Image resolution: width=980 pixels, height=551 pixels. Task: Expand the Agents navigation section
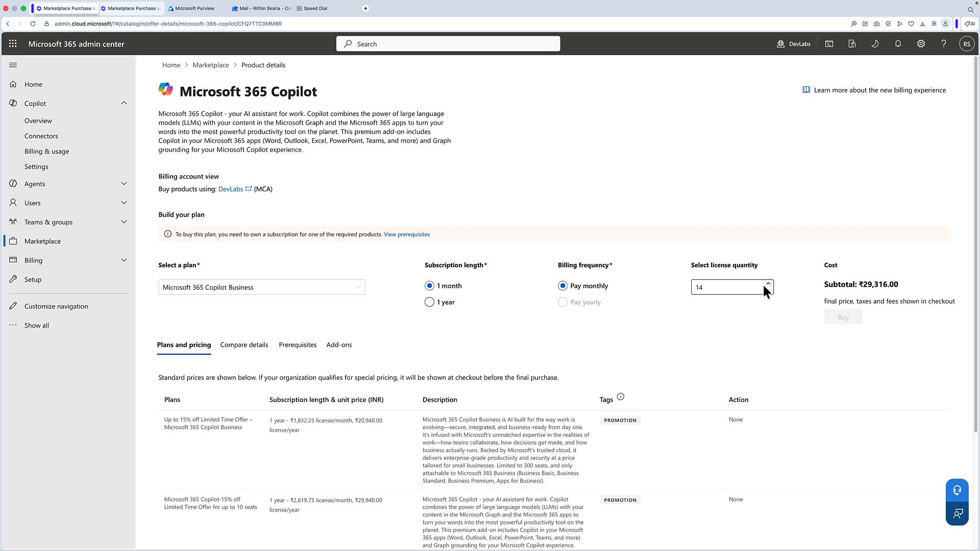tap(124, 184)
